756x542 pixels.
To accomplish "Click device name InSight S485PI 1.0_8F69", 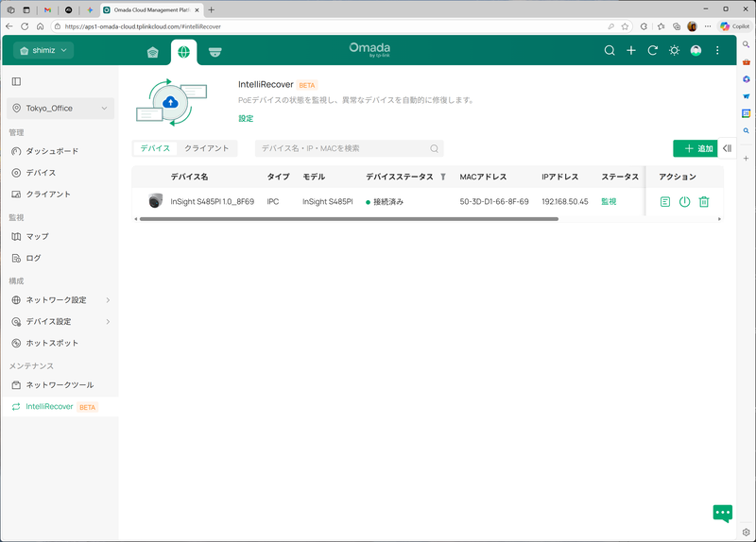I will click(x=212, y=202).
